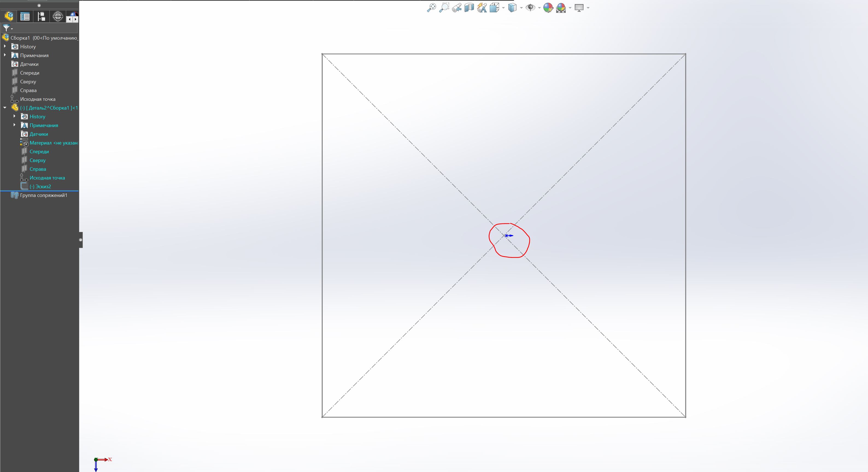Select the cyan Датчики item

click(39, 134)
